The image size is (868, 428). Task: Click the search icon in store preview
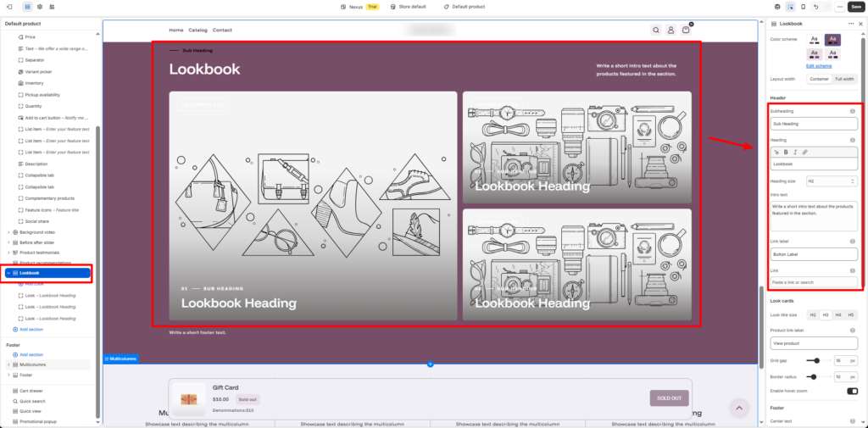(x=656, y=30)
